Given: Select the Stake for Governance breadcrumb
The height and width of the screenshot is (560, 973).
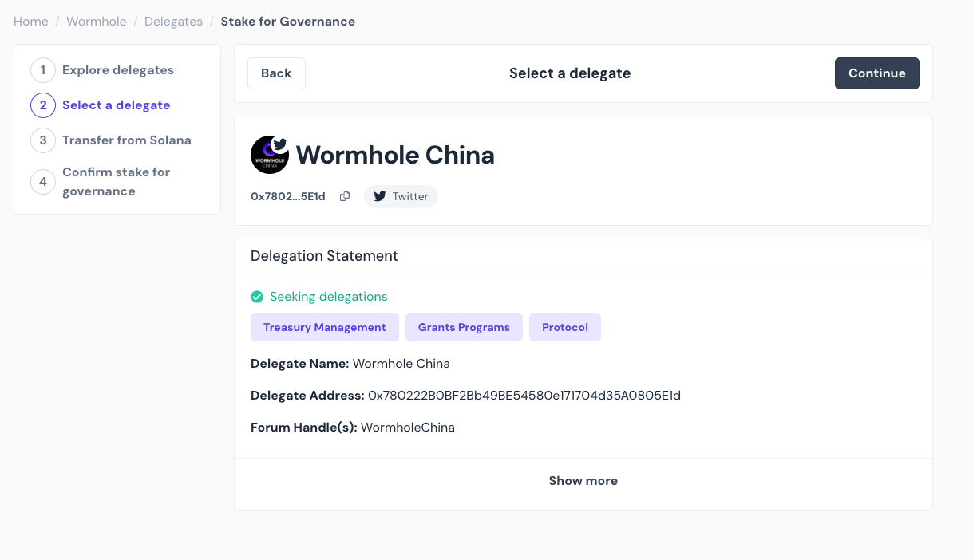Looking at the screenshot, I should (x=288, y=22).
